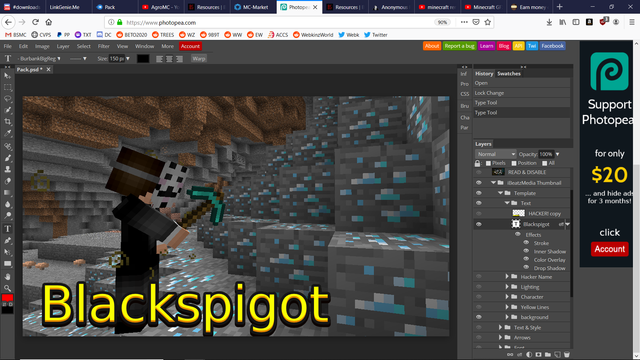
Task: Select the Blur tool
Action: click(x=7, y=204)
